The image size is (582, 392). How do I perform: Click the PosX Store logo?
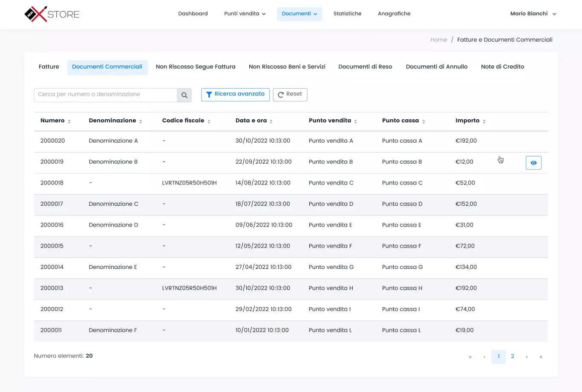pos(52,14)
